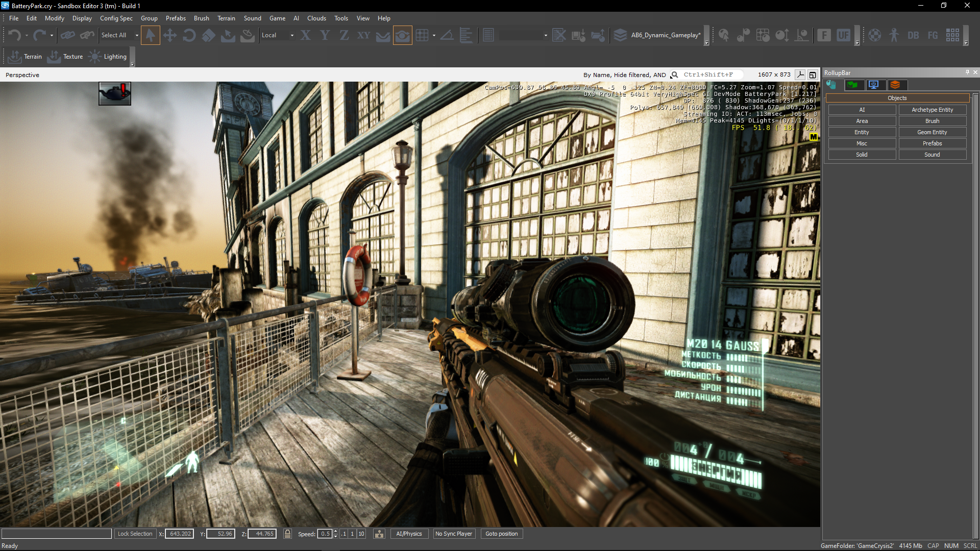Viewport: 980px width, 551px height.
Task: Open the Local coordinate system dropdown
Action: [292, 35]
